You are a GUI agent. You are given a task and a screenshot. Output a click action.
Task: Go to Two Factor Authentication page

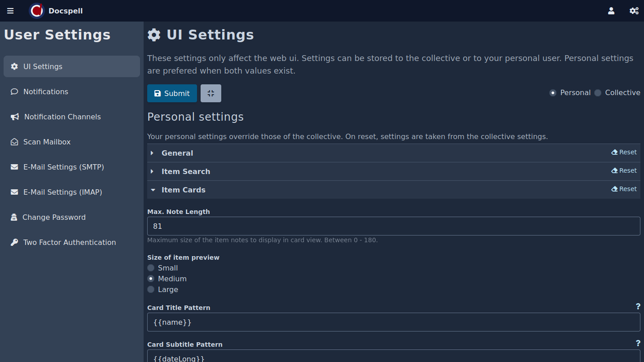[x=69, y=242]
